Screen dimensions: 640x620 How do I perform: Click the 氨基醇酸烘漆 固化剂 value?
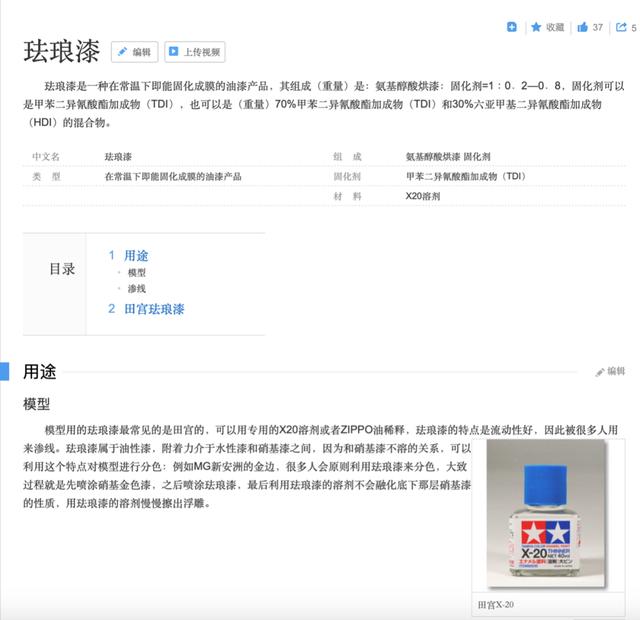[x=448, y=157]
